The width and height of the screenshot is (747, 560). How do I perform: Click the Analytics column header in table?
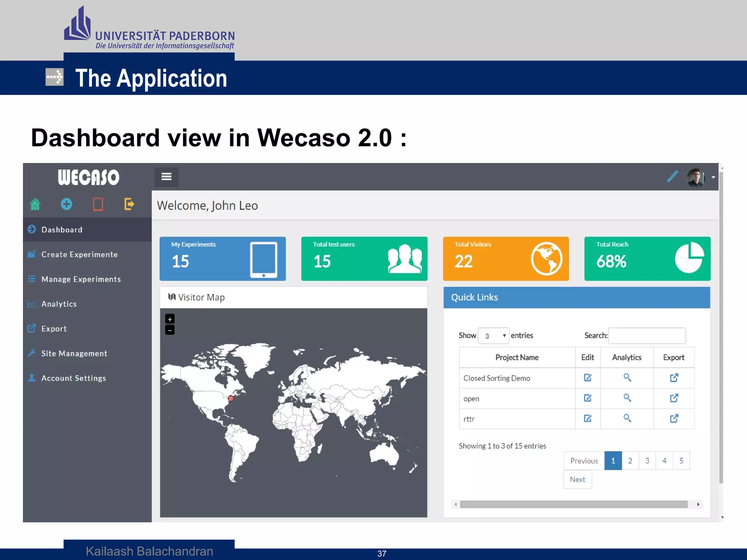coord(627,358)
